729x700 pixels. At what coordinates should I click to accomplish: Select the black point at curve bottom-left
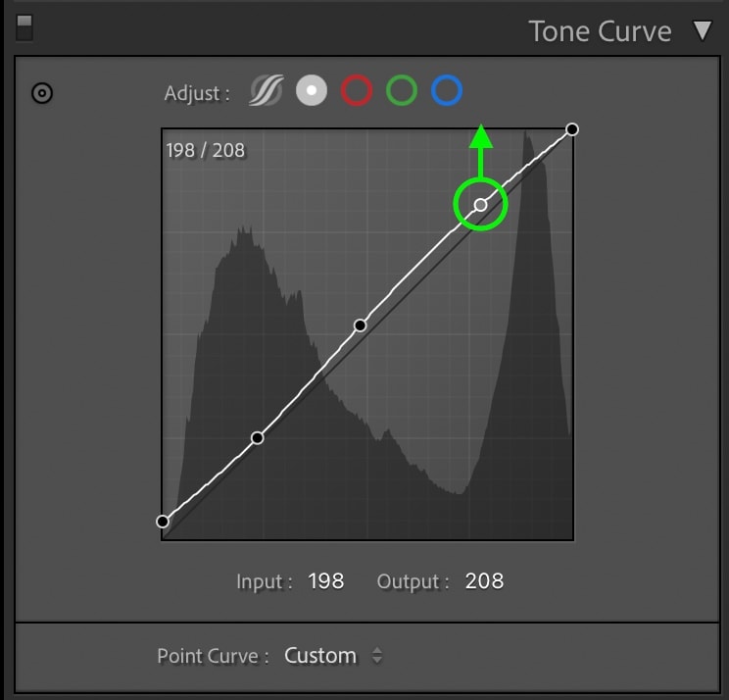(163, 522)
